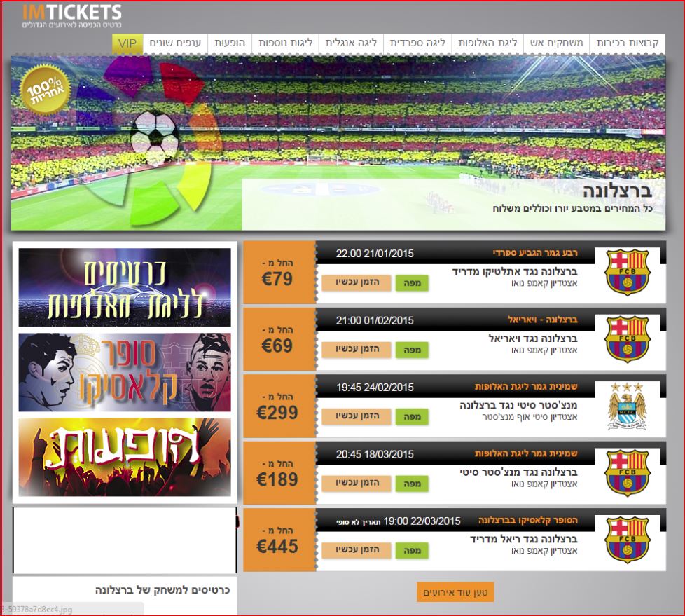Open the VIP tab
685x616 pixels.
coord(127,43)
